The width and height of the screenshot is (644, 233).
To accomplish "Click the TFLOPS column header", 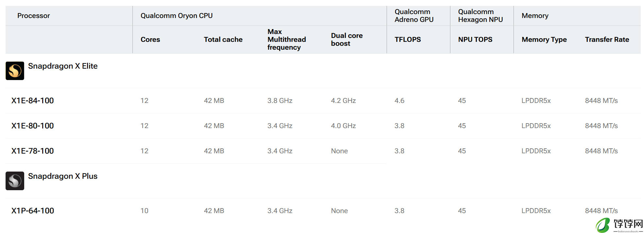I will pyautogui.click(x=408, y=40).
